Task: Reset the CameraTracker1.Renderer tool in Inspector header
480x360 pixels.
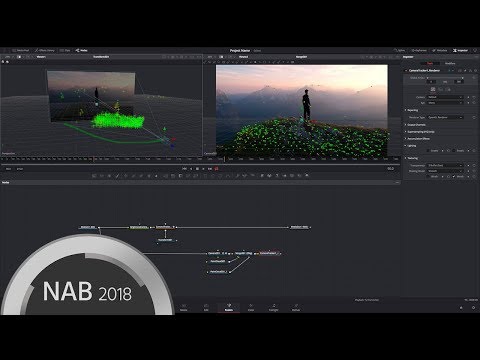Action: [x=475, y=71]
